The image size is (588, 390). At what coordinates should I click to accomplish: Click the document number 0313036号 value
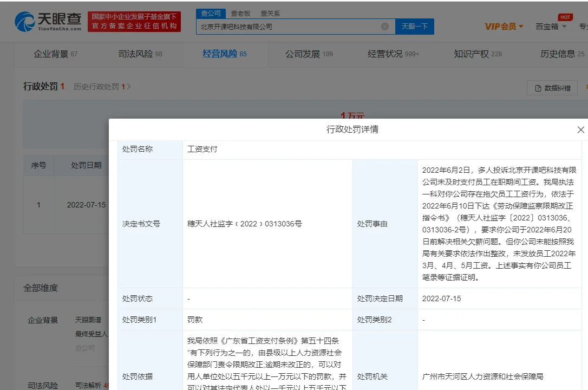point(245,224)
